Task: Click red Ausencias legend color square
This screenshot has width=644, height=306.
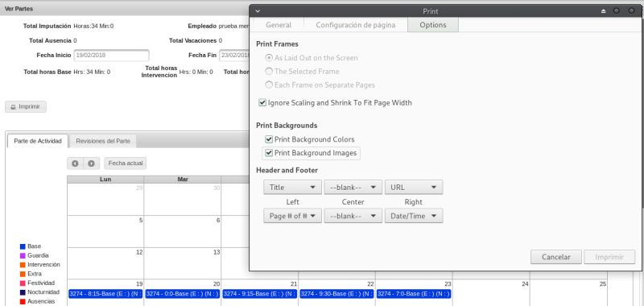Action: click(23, 301)
